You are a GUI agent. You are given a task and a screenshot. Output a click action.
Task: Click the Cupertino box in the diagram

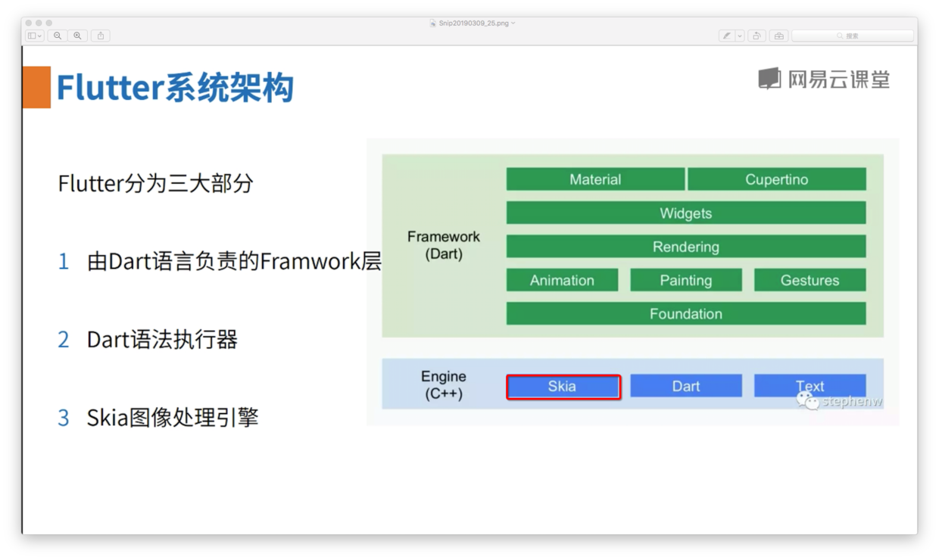click(x=777, y=179)
